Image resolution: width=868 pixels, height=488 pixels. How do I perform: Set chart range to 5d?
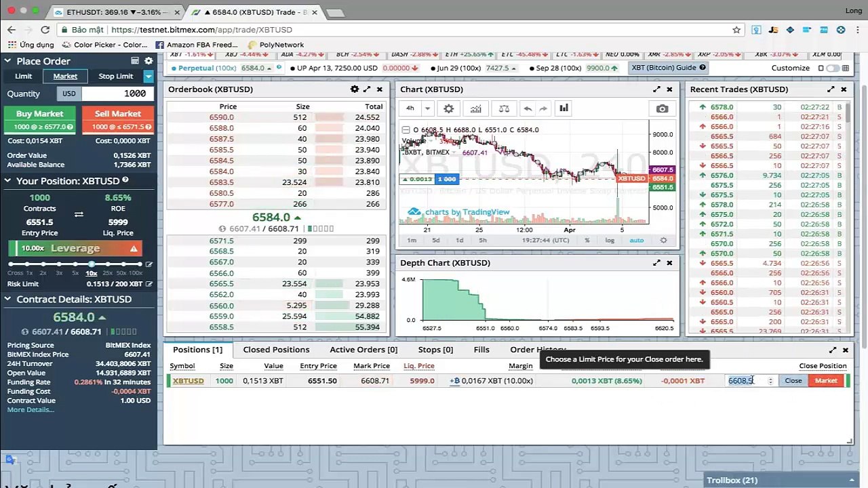(436, 241)
